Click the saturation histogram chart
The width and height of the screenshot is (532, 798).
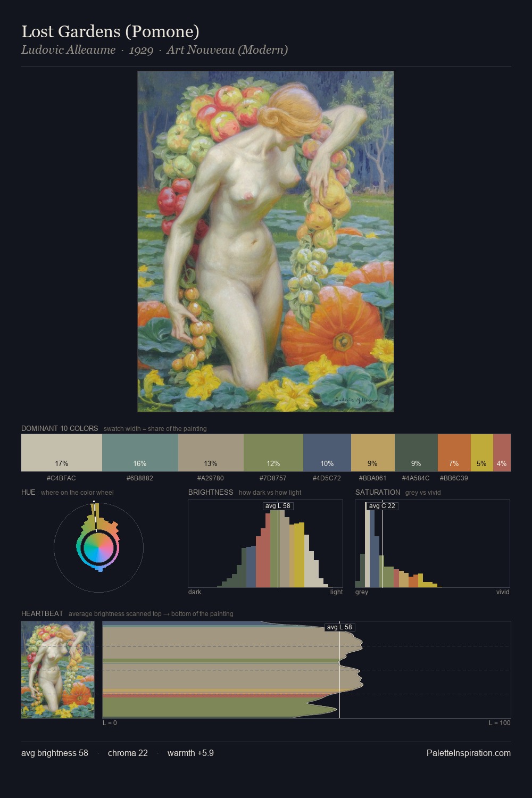(x=433, y=544)
